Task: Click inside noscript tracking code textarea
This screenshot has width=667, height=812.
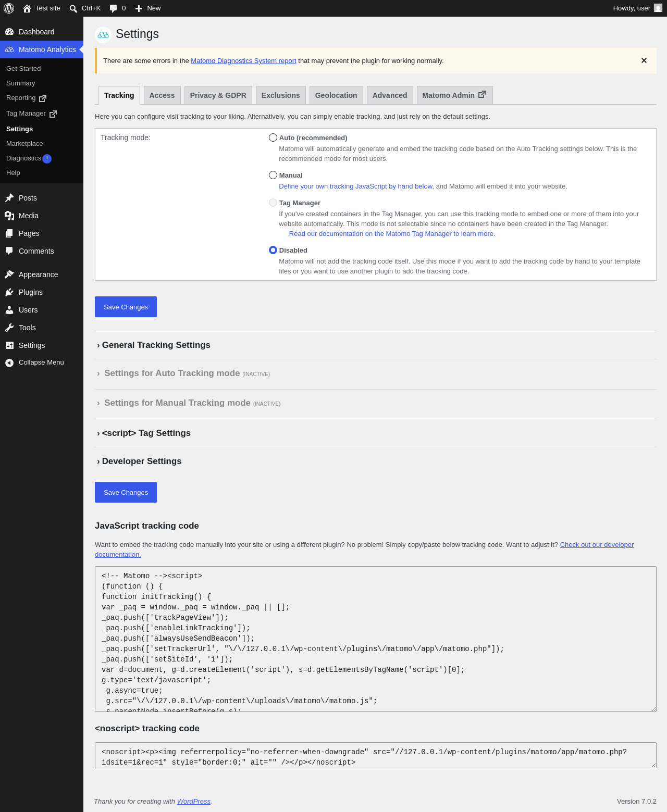Action: click(x=376, y=755)
